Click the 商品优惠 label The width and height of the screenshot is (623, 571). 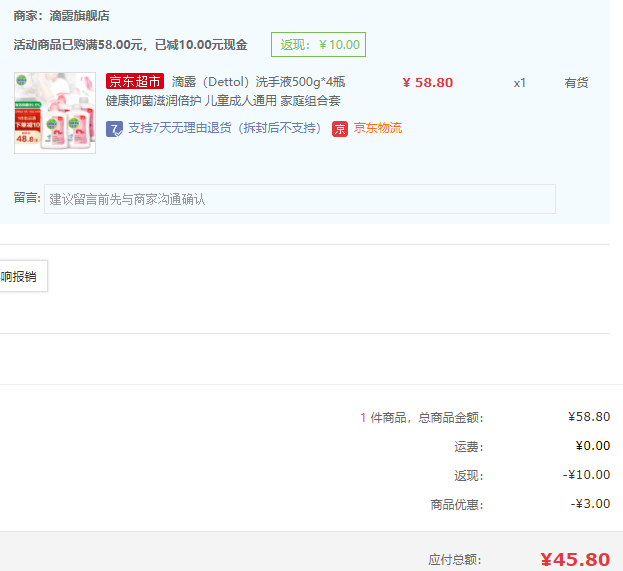[x=457, y=505]
